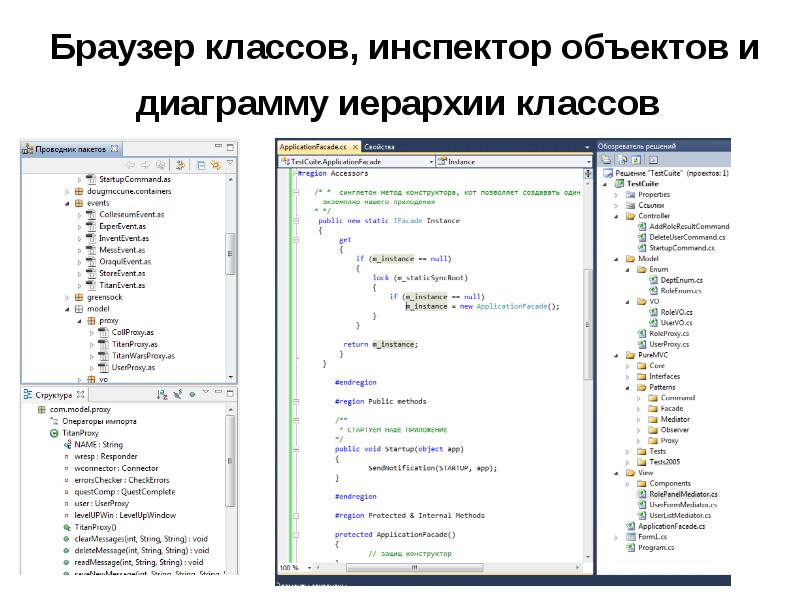Viewport: 800px width, 600px height.
Task: Collapse the PureMVC folder
Action: pyautogui.click(x=616, y=356)
